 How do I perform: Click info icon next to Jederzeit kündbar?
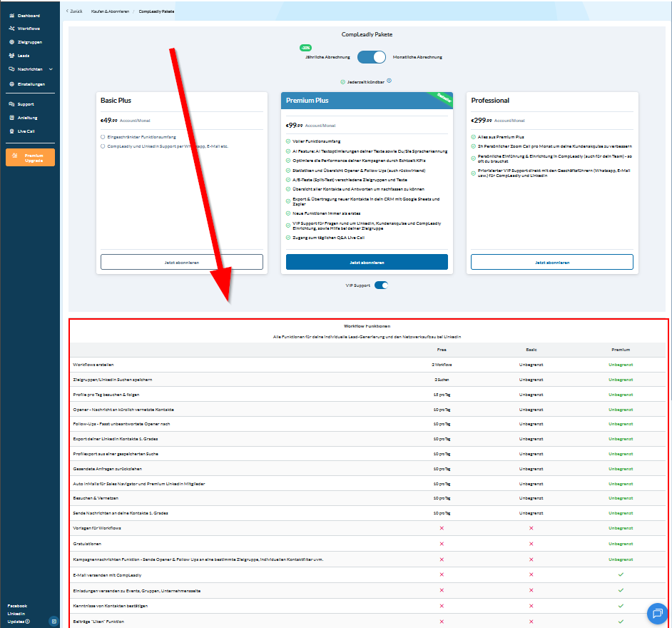[389, 81]
